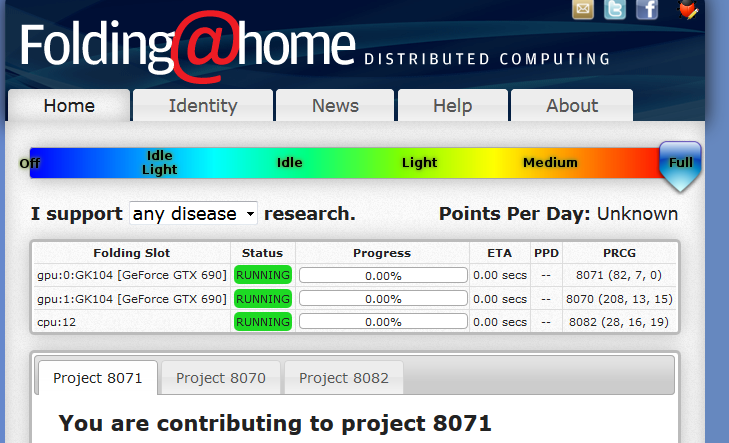Click PRCG value 8070 (208, 13, 15)
The image size is (729, 443).
point(619,299)
